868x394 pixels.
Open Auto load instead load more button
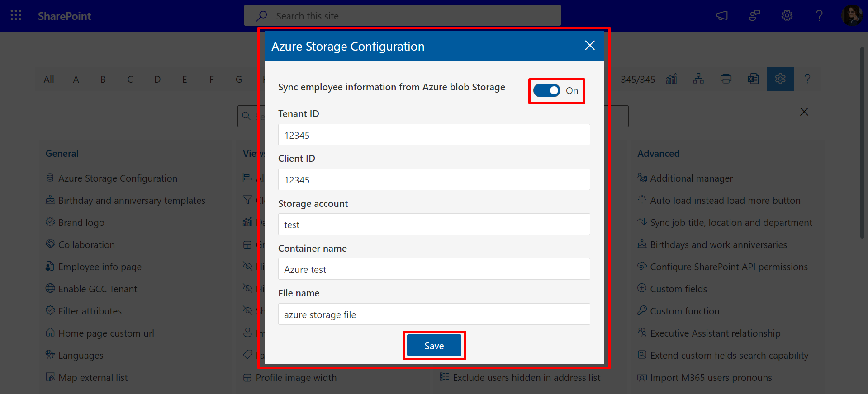[x=725, y=201]
